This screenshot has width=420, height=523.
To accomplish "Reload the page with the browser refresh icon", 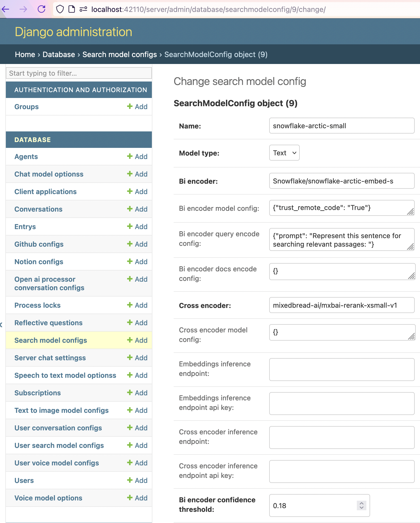I will click(41, 9).
